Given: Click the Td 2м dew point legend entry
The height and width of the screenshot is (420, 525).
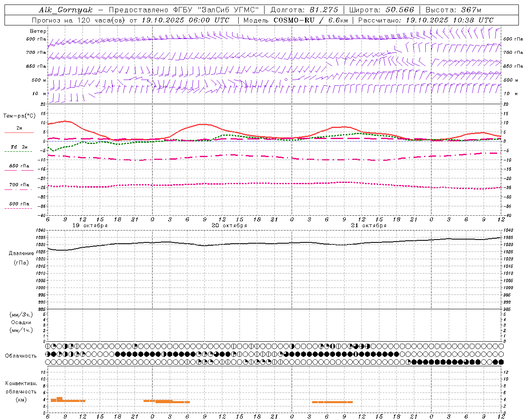Looking at the screenshot, I should pos(19,147).
